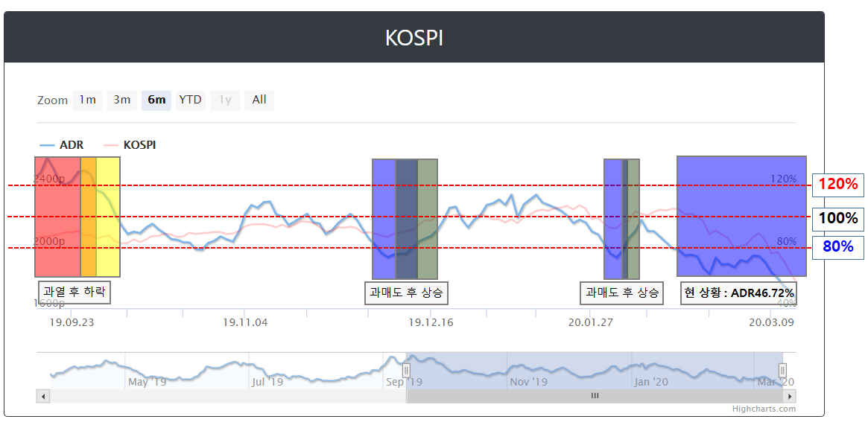The height and width of the screenshot is (428, 868).
Task: Click the '현 상황 : ADR46.72%' label
Action: 740,293
